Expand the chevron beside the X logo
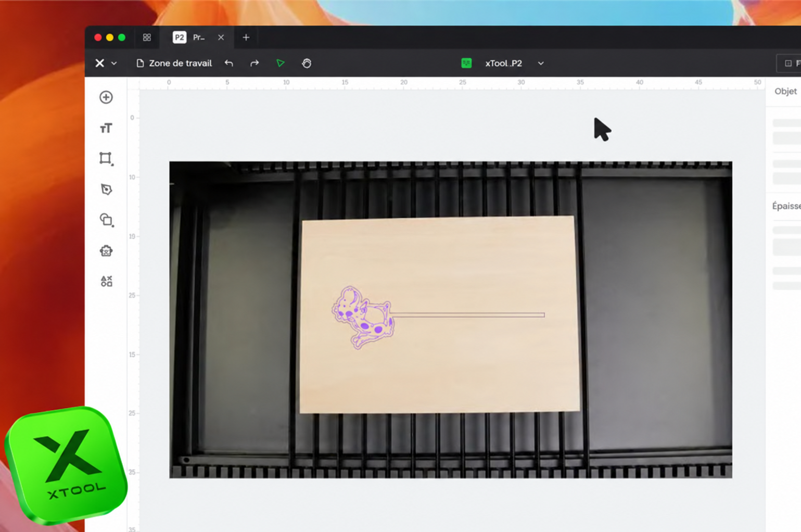The height and width of the screenshot is (532, 801). (114, 64)
